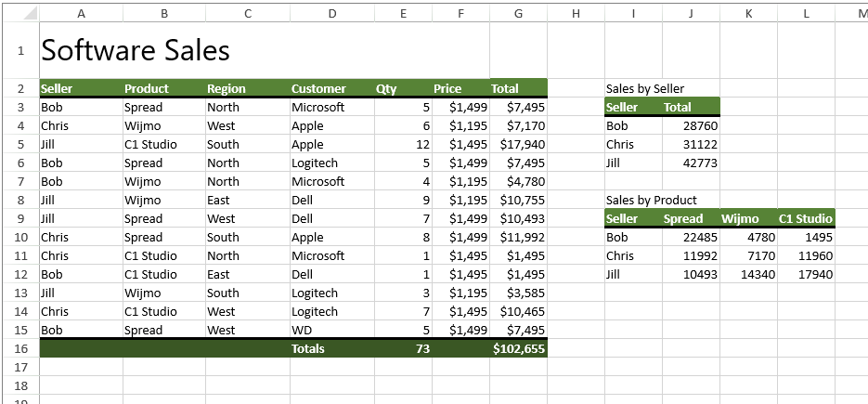This screenshot has width=868, height=404.
Task: Click the $17,940 total cell
Action: pyautogui.click(x=522, y=144)
